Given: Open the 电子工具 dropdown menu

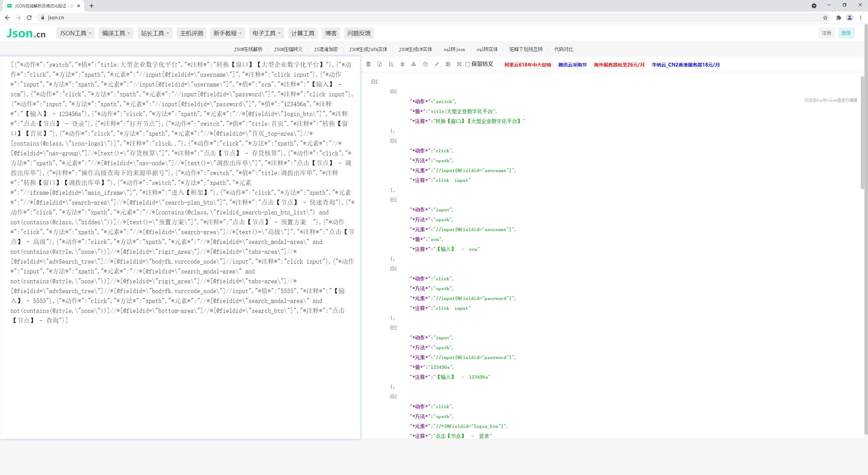Looking at the screenshot, I should click(267, 33).
